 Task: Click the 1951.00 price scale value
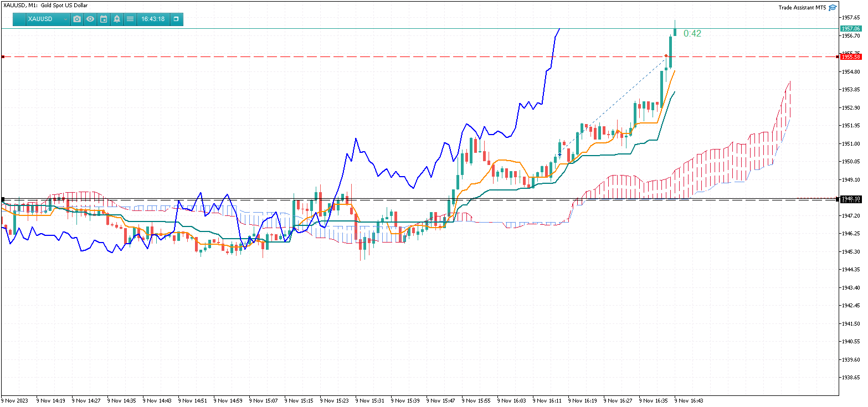click(850, 143)
